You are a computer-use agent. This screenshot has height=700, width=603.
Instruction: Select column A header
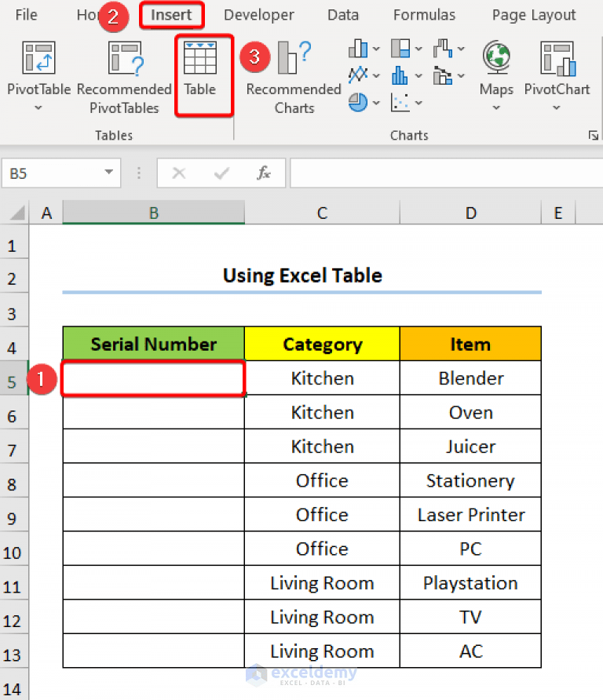pyautogui.click(x=46, y=213)
